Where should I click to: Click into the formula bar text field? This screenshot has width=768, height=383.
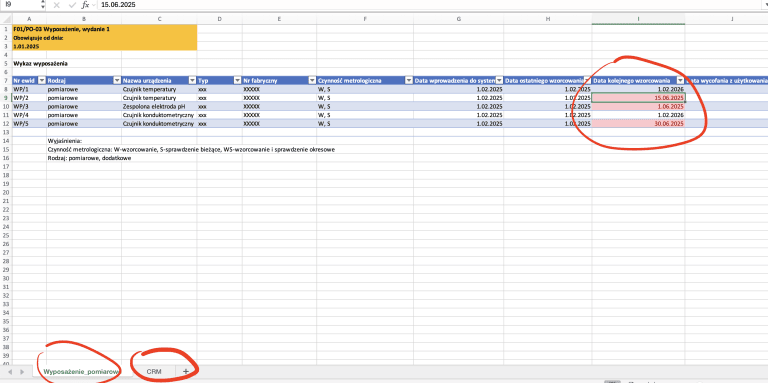[x=426, y=5]
